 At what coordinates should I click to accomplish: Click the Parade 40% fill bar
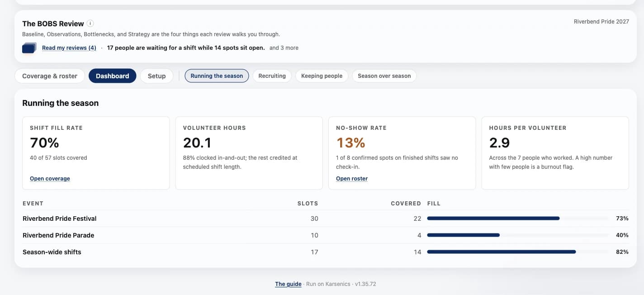(x=518, y=235)
